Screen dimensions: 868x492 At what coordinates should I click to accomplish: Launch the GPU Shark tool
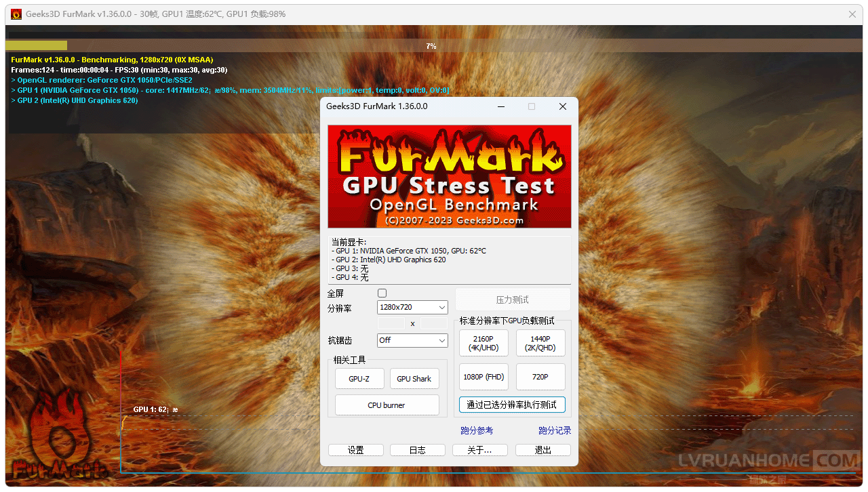pos(414,379)
